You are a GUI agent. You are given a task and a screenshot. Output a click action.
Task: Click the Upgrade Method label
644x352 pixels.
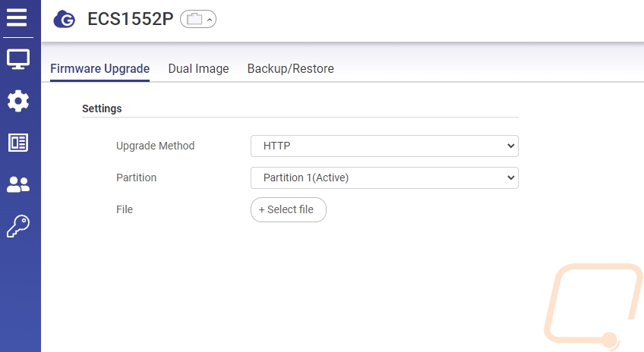coord(155,146)
